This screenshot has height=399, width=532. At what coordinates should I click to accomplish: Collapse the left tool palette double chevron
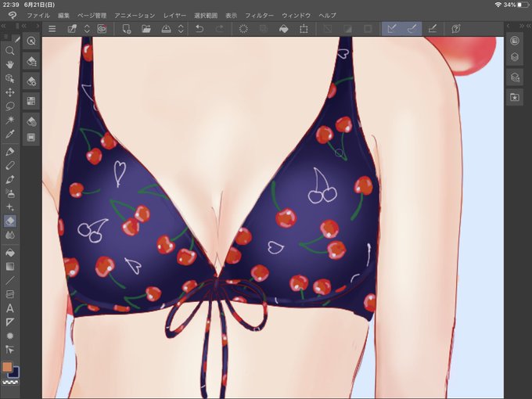click(x=4, y=26)
